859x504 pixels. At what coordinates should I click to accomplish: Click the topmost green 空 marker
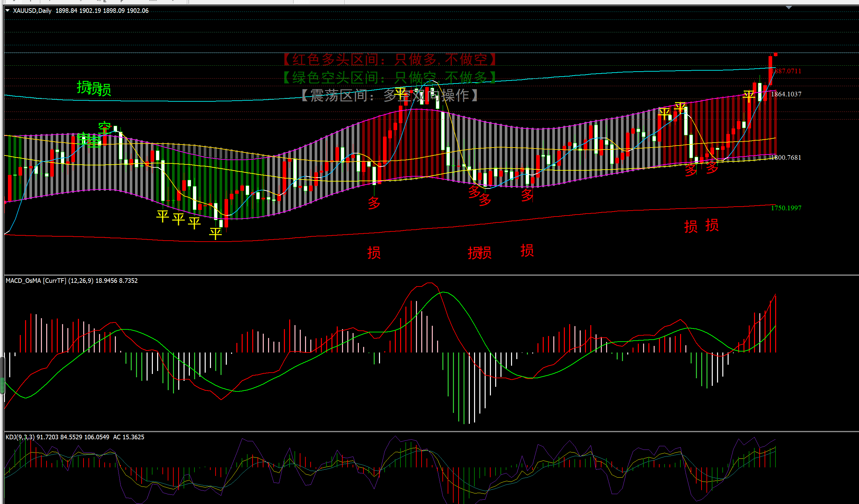pos(105,128)
